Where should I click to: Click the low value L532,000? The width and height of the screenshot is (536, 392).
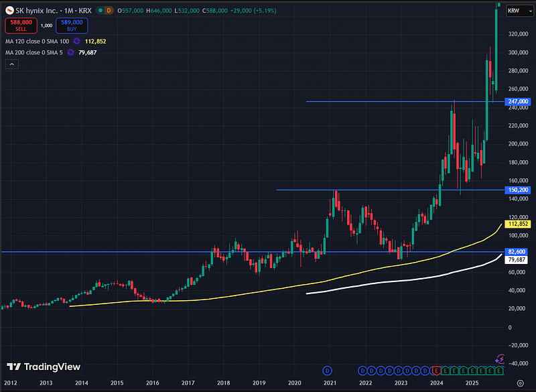(x=187, y=11)
